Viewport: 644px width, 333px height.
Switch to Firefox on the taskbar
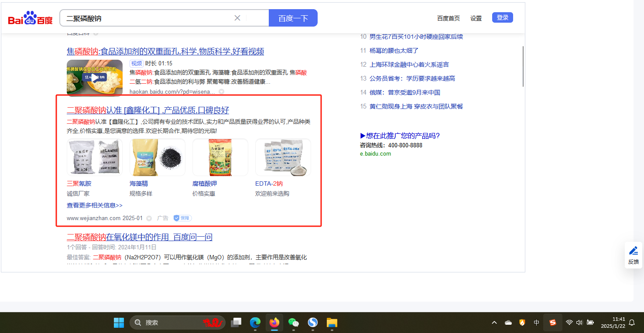click(274, 323)
